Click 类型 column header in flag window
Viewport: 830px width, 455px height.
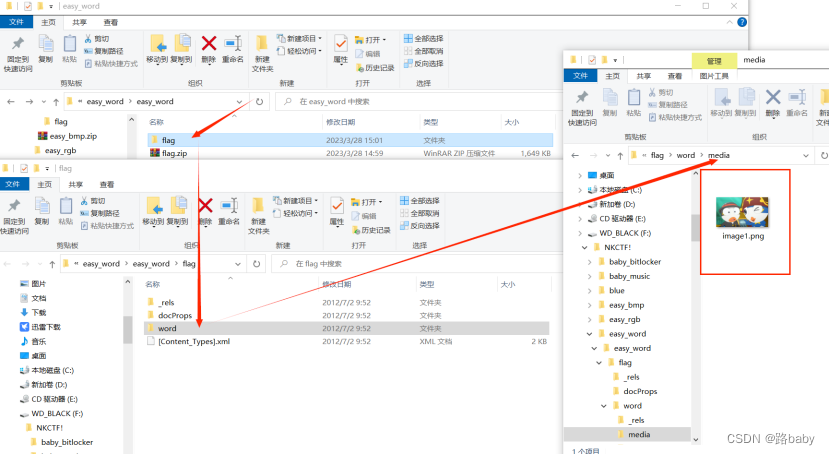(x=427, y=285)
